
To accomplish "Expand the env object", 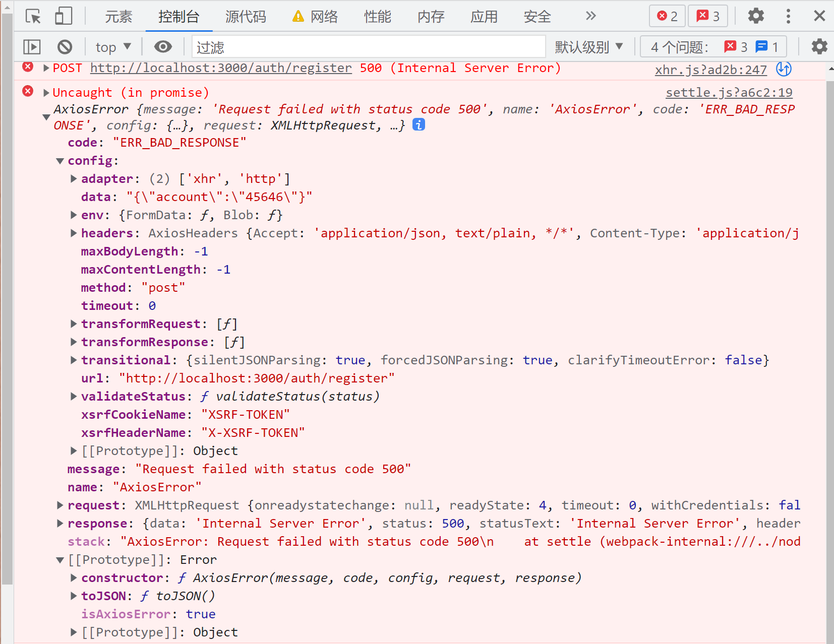I will [74, 215].
